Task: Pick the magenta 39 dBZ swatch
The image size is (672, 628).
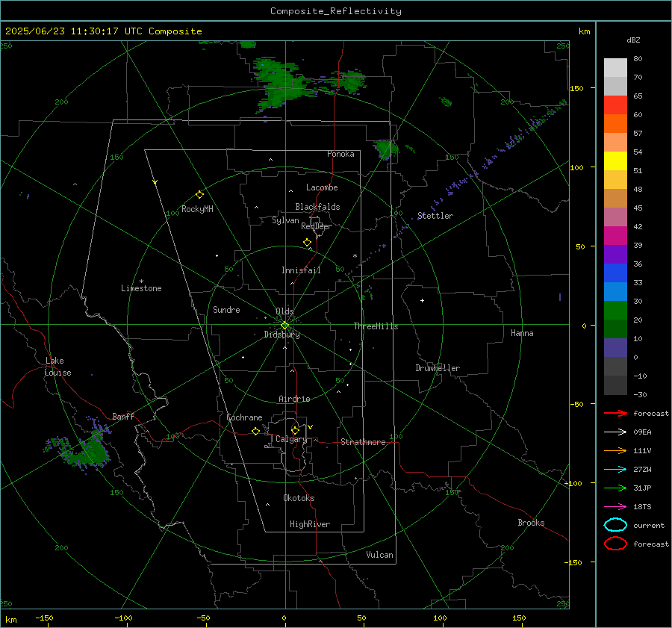Action: (615, 236)
